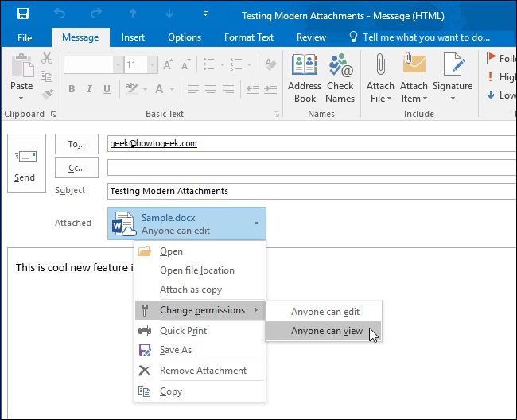This screenshot has width=517, height=420.
Task: Open the Font Color dropdown arrow
Action: (172, 89)
